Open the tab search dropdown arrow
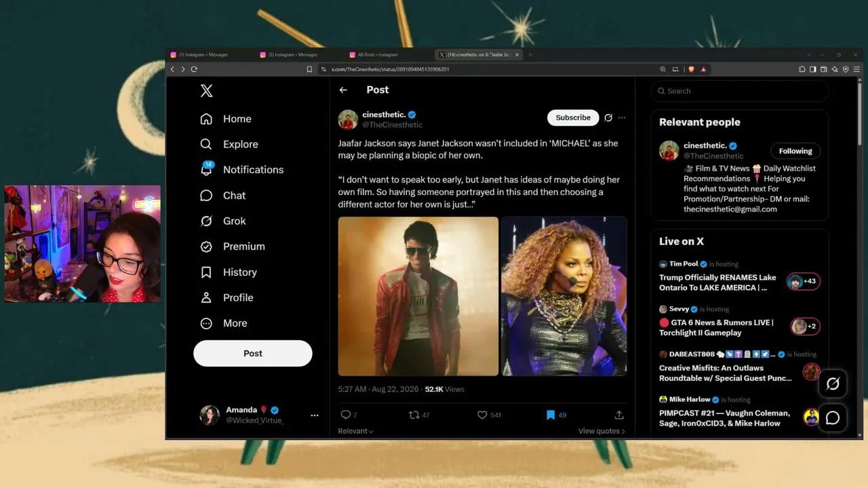This screenshot has height=488, width=868. 808,55
